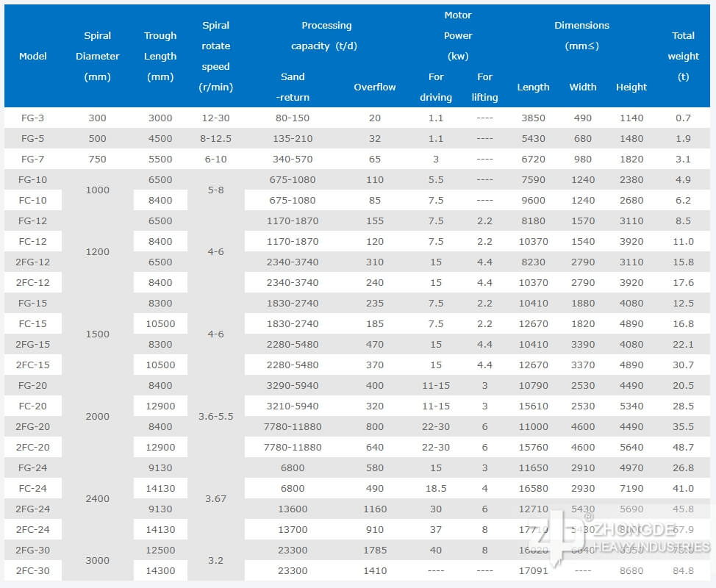Select the 2FC-30 model cell

click(x=33, y=570)
